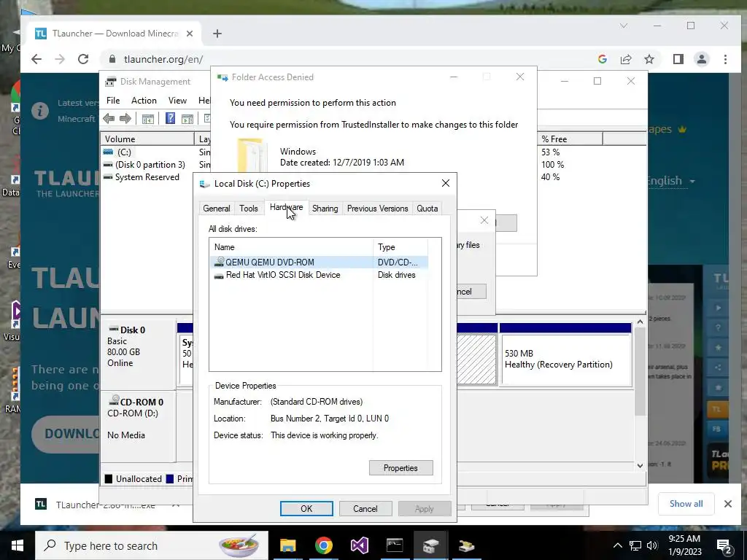This screenshot has height=560, width=747.
Task: Open File Explorer from taskbar
Action: (x=287, y=545)
